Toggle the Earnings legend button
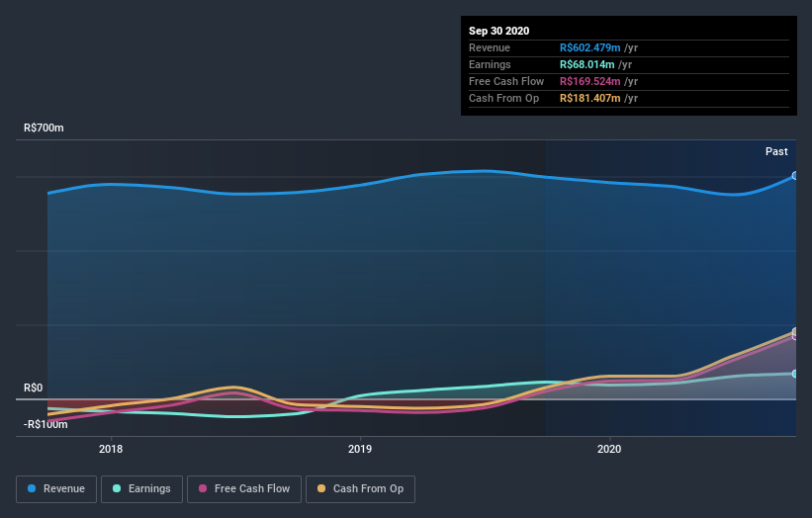The height and width of the screenshot is (518, 812). pos(141,489)
